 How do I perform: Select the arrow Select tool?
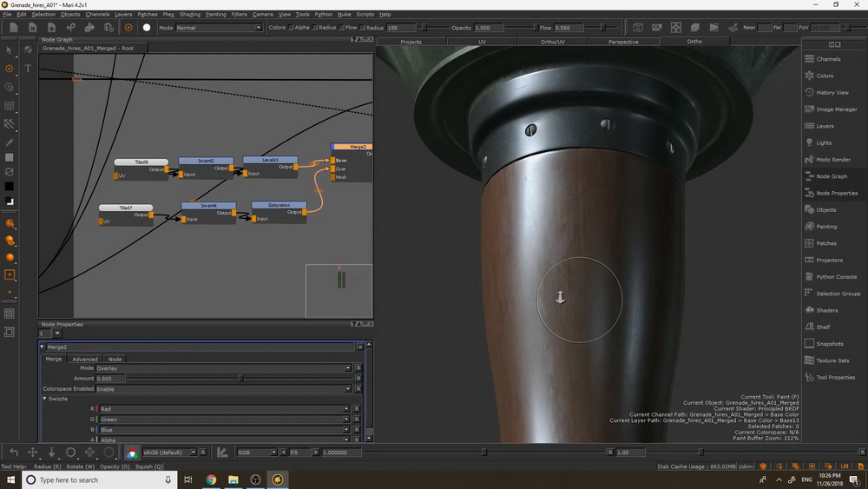click(9, 50)
